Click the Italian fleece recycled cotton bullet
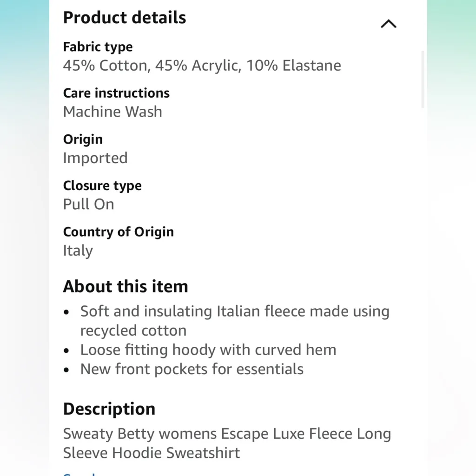Viewport: 476px width, 476px height. (234, 321)
